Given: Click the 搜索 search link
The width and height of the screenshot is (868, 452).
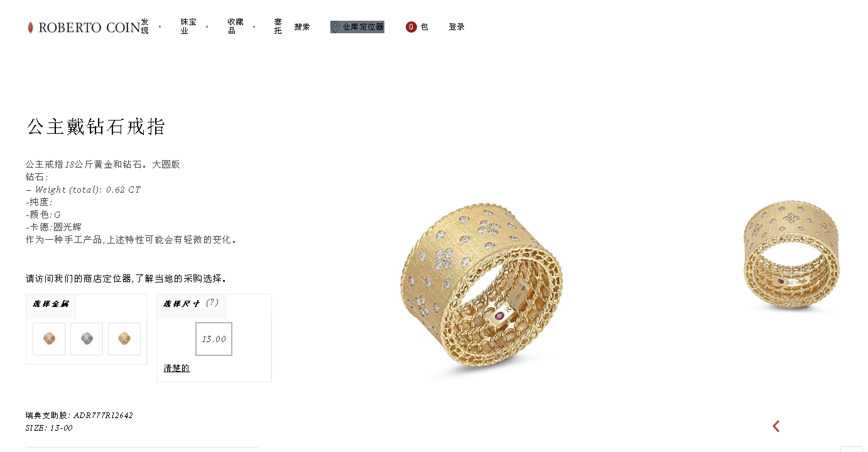Looking at the screenshot, I should [x=302, y=27].
